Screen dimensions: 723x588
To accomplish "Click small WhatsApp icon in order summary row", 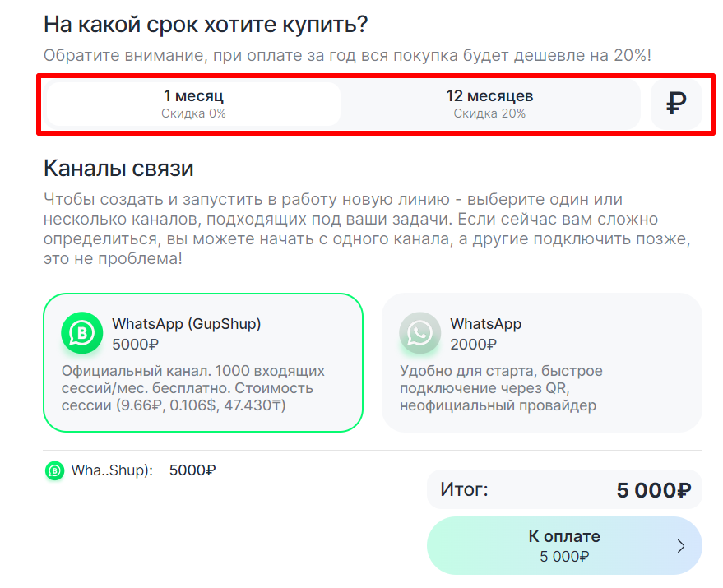I will [x=54, y=471].
